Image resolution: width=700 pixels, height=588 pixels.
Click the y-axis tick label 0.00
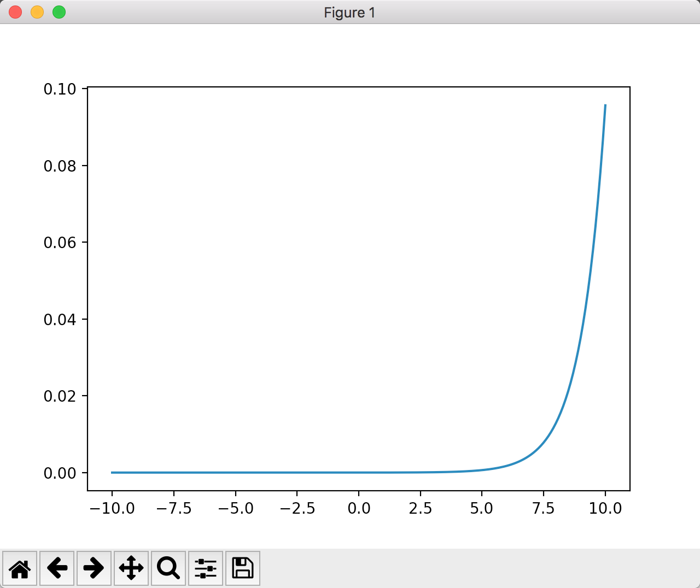pyautogui.click(x=61, y=473)
